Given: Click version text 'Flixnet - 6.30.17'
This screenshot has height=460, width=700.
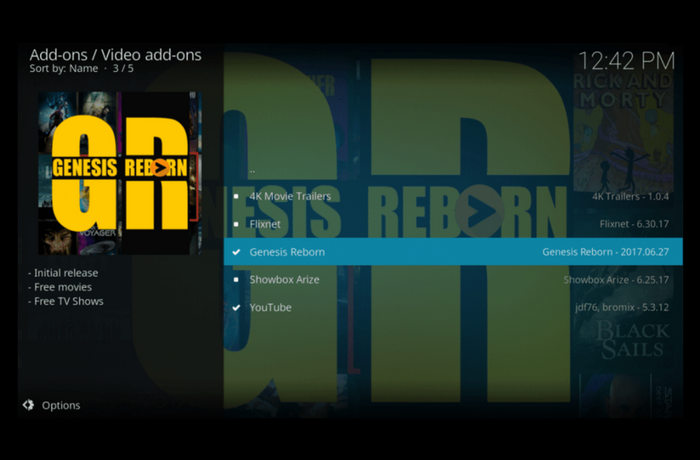Looking at the screenshot, I should pyautogui.click(x=634, y=224).
